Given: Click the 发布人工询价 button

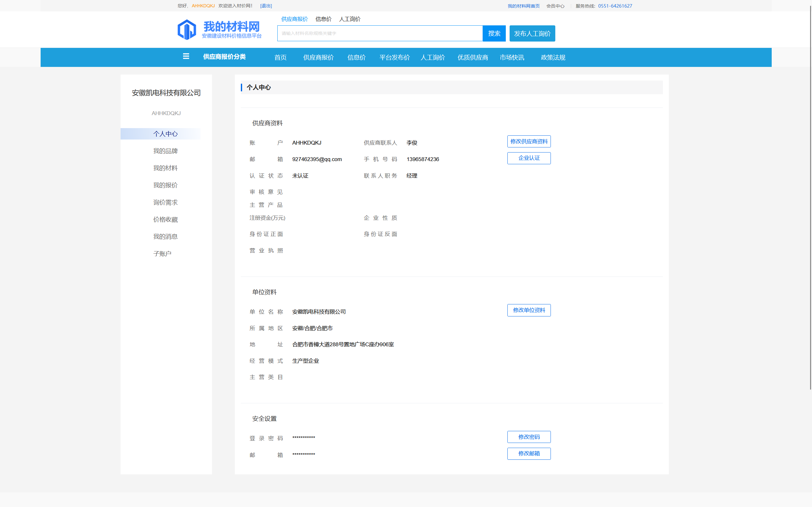Looking at the screenshot, I should [532, 33].
